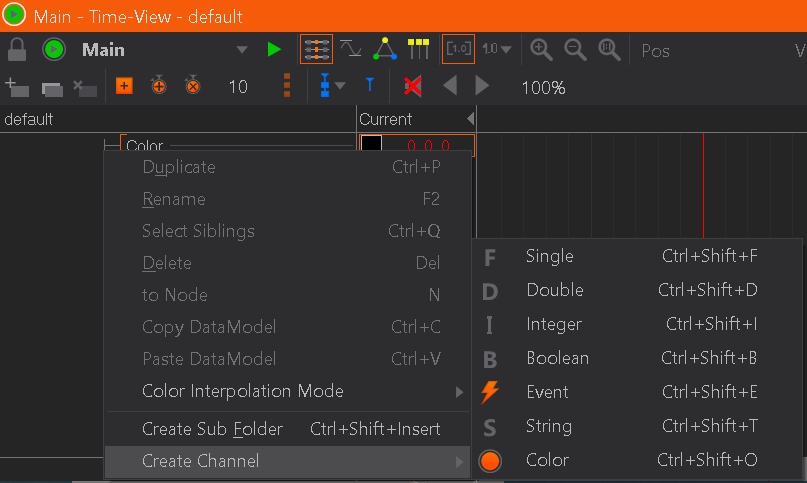Click the orange add keyframe square icon
This screenshot has width=807, height=483.
tap(124, 87)
